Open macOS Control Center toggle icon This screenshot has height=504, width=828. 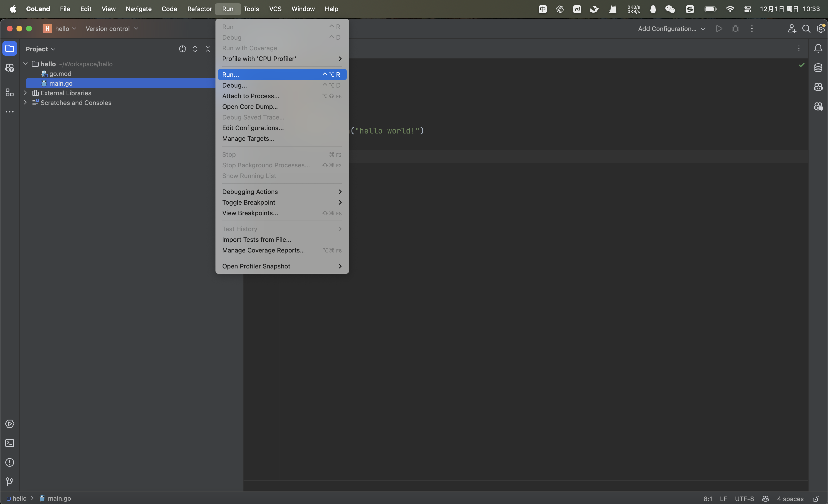tap(747, 9)
